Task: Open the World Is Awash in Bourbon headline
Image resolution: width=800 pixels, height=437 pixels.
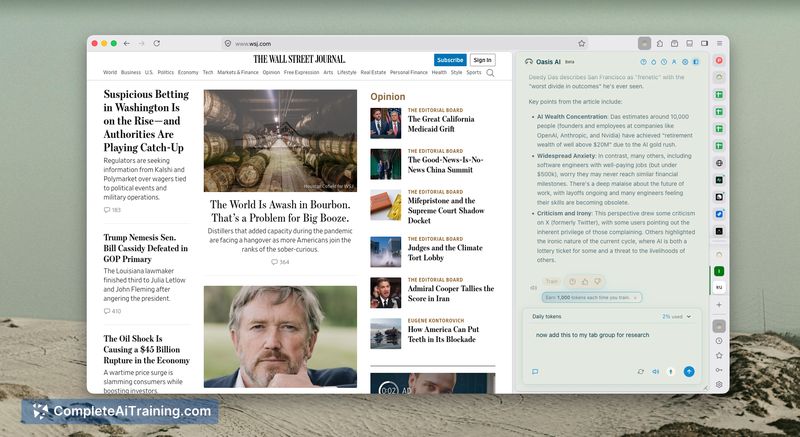Action: pyautogui.click(x=280, y=211)
